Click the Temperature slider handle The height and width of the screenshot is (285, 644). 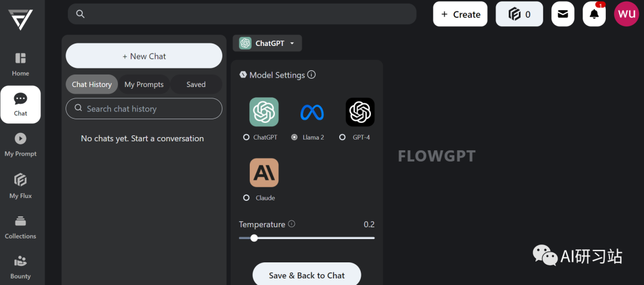coord(254,238)
